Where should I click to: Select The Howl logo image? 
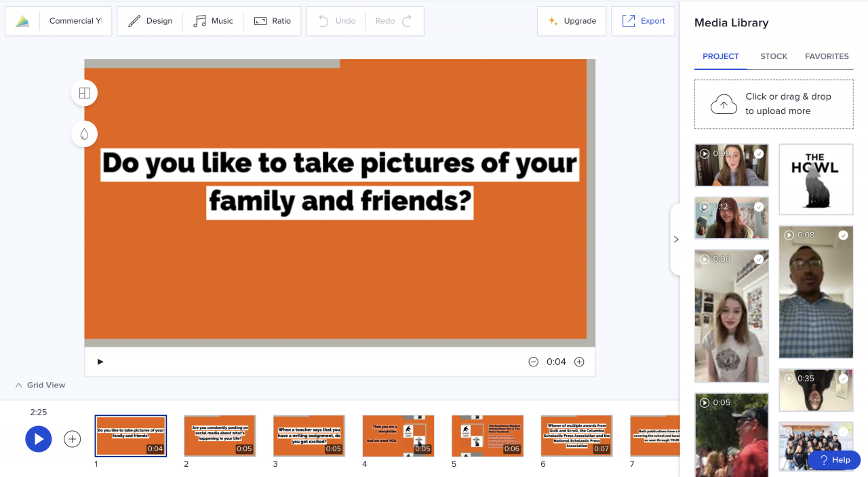click(x=816, y=179)
